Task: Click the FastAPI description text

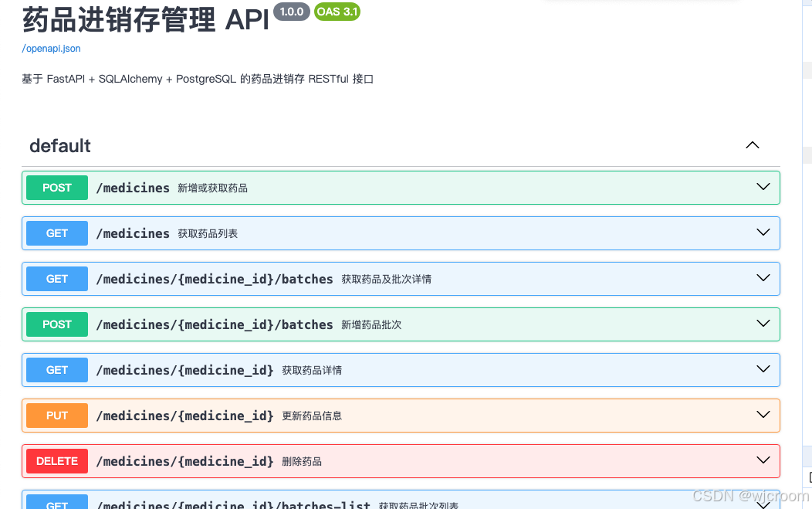Action: pos(198,79)
